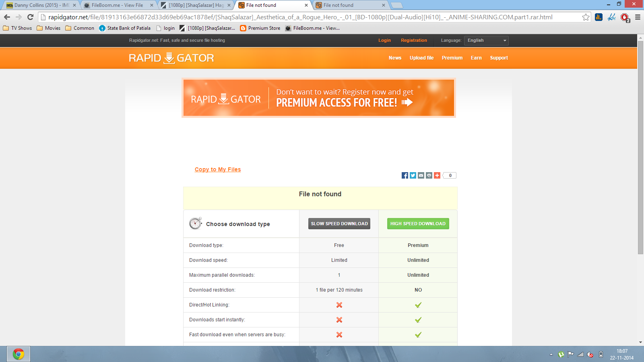This screenshot has width=644, height=362.
Task: Close the active File not found tab
Action: [x=306, y=5]
